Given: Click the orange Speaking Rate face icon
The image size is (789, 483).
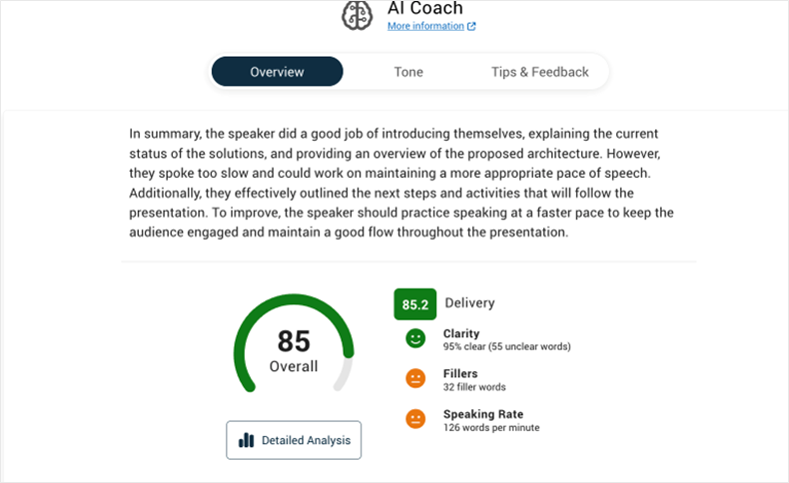Looking at the screenshot, I should pos(415,419).
